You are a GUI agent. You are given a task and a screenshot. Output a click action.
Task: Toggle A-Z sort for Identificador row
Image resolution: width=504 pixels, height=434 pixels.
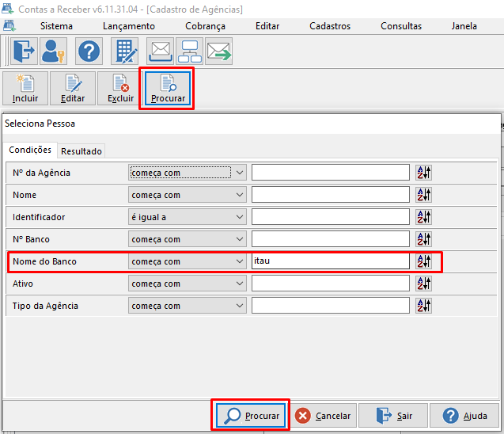tap(423, 217)
